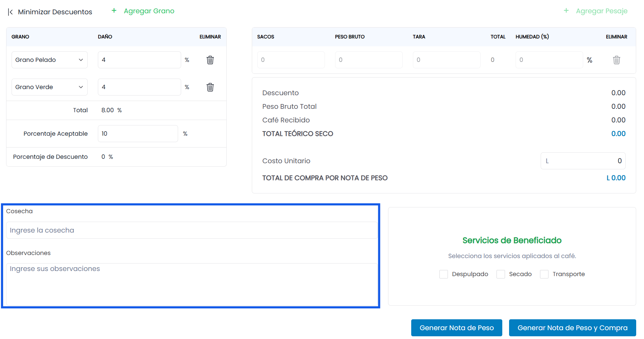Focus the Grano Pelado damage percentage field
The image size is (644, 339).
[139, 60]
